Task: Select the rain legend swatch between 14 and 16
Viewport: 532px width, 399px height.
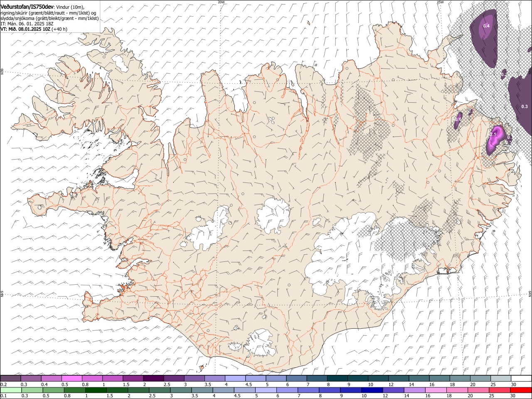Action: (x=415, y=390)
